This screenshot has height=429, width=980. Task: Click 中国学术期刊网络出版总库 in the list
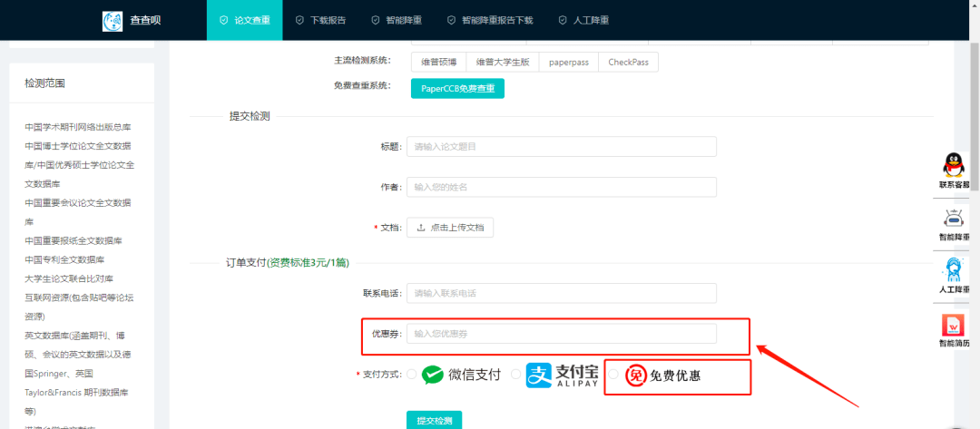[x=78, y=127]
